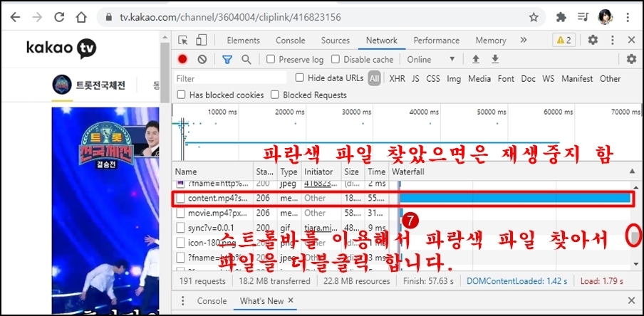The width and height of the screenshot is (644, 316).
Task: Switch to the Sources tab
Action: click(x=336, y=41)
